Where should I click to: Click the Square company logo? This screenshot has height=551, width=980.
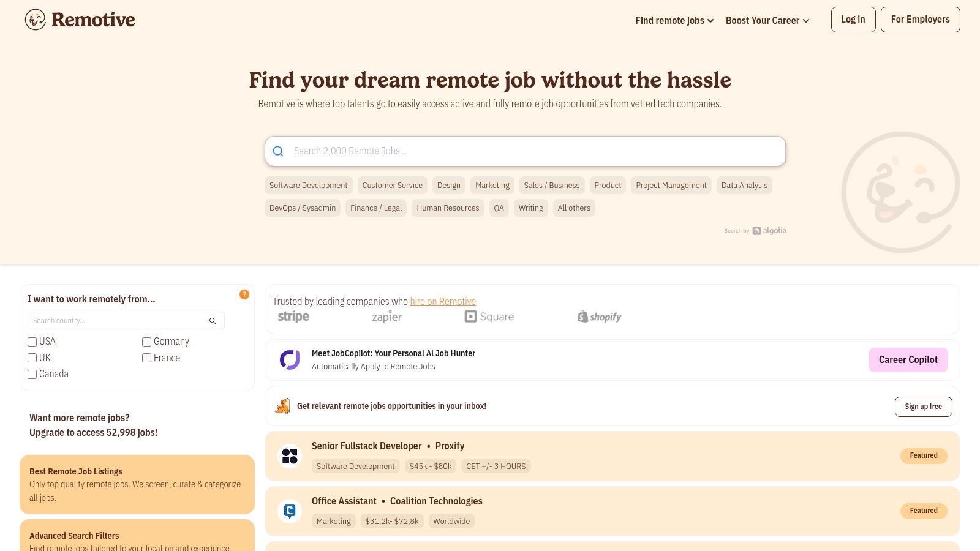(489, 317)
